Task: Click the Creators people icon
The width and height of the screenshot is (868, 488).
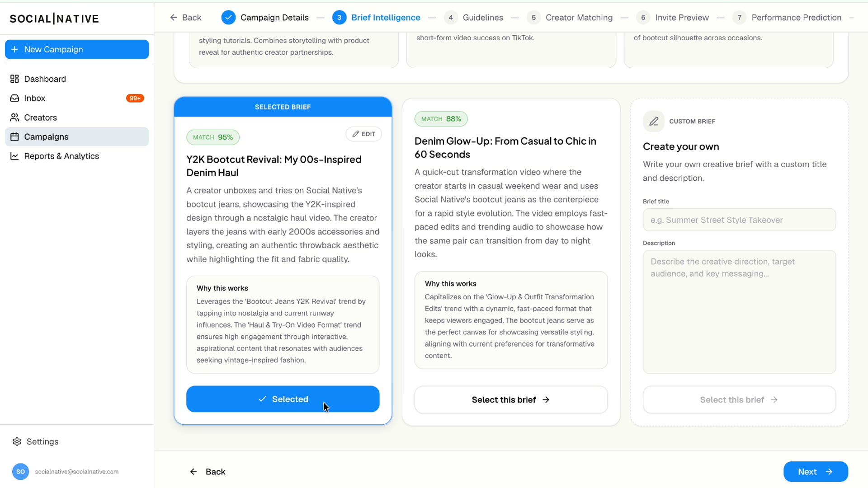Action: [14, 117]
